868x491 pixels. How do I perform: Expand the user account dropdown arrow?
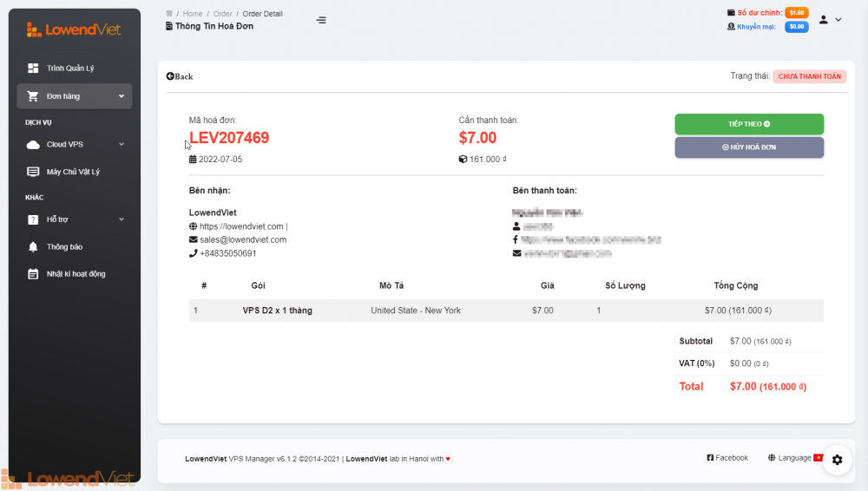[x=838, y=19]
